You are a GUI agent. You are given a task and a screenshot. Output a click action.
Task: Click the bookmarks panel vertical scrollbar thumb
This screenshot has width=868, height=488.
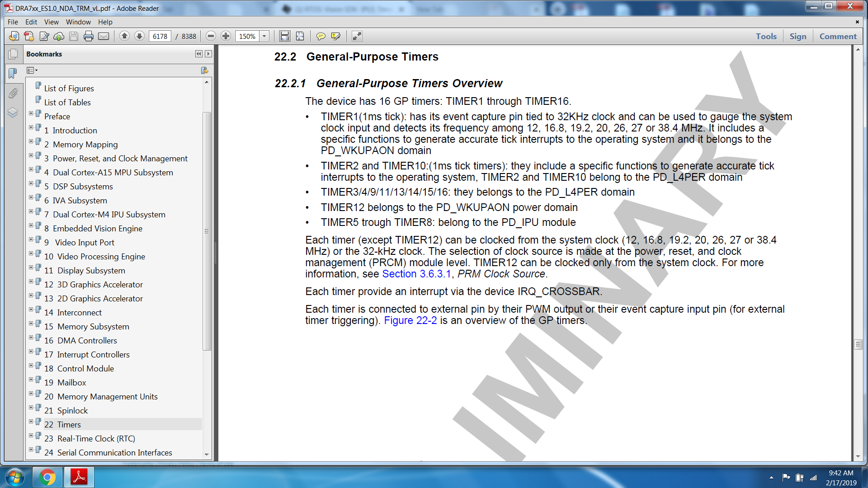pyautogui.click(x=207, y=231)
